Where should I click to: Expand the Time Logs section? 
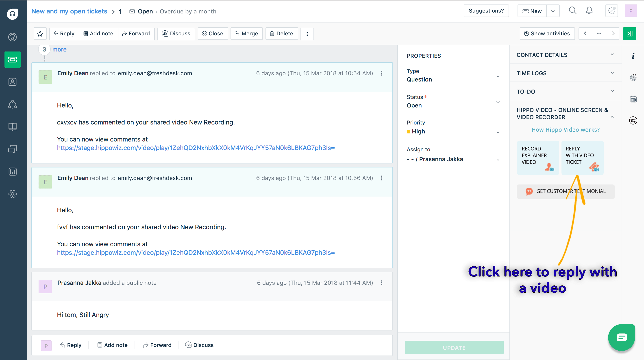[x=565, y=73]
